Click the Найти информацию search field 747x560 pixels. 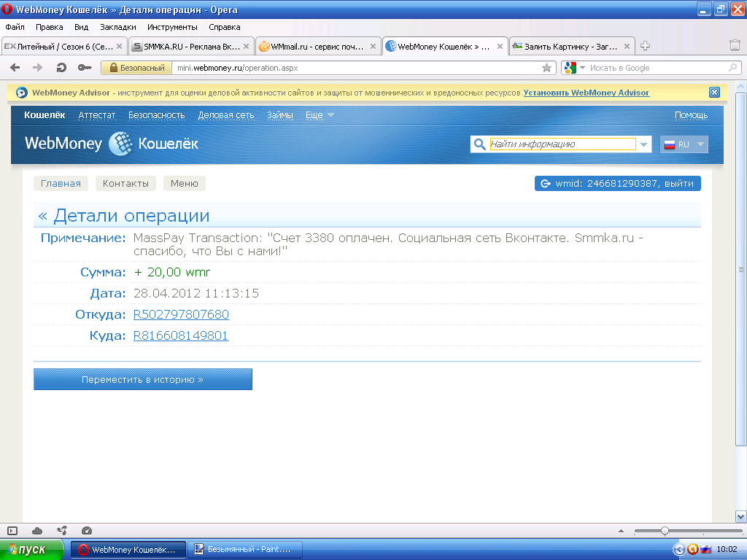click(x=562, y=144)
